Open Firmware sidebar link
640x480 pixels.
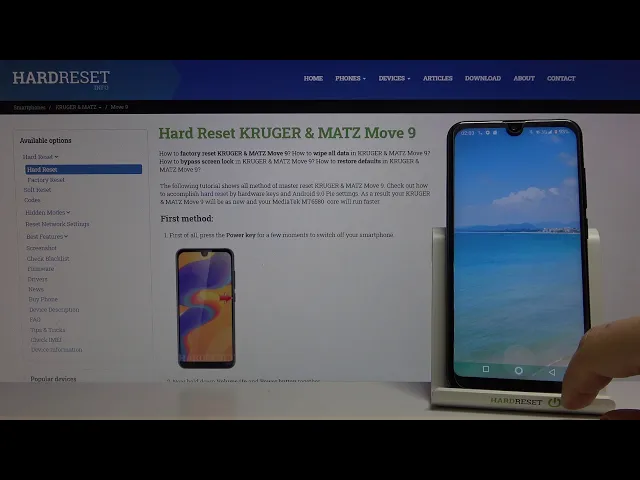coord(40,269)
